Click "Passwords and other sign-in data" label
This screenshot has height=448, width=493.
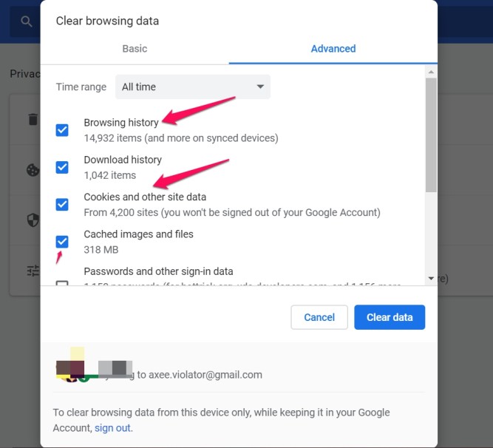point(158,271)
